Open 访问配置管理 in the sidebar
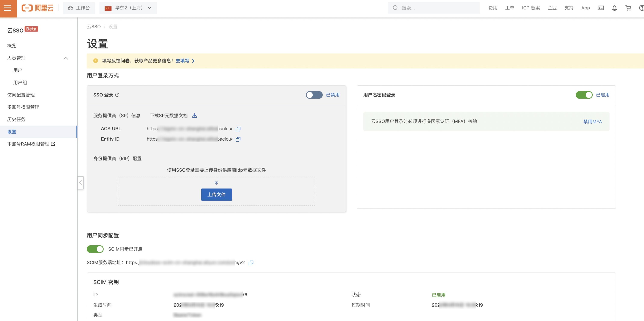This screenshot has height=321, width=644. coord(21,95)
